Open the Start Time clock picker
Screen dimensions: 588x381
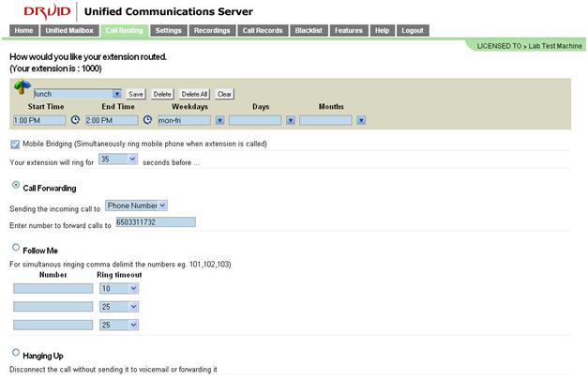(x=75, y=120)
